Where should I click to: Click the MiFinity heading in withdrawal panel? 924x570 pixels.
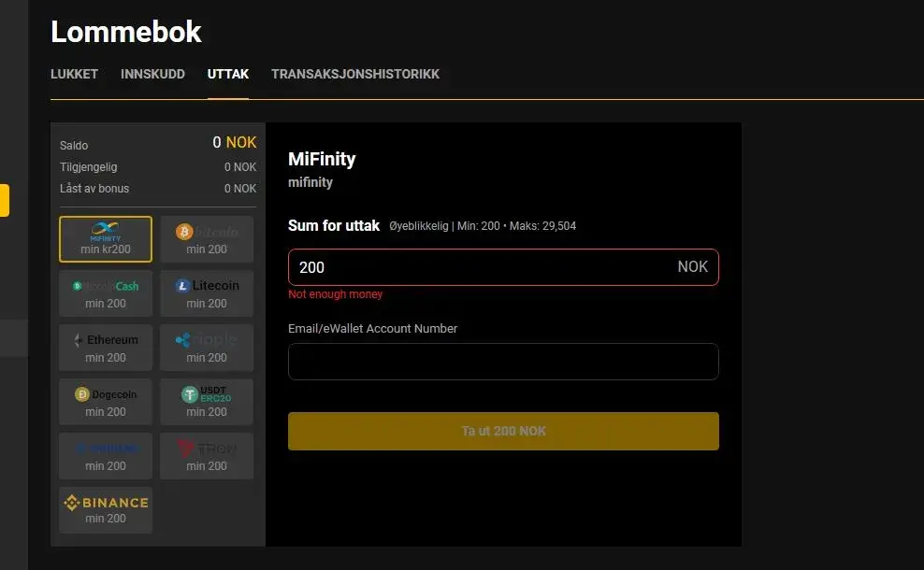click(322, 159)
